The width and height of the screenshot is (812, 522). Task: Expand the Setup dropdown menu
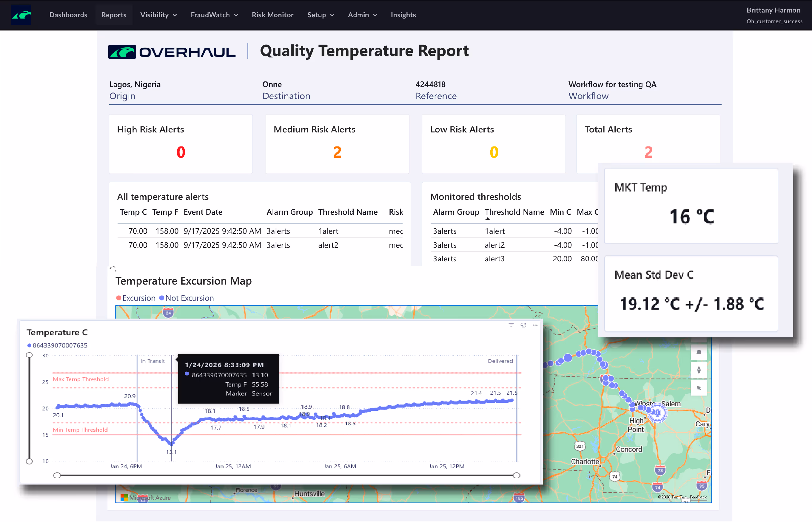click(321, 15)
